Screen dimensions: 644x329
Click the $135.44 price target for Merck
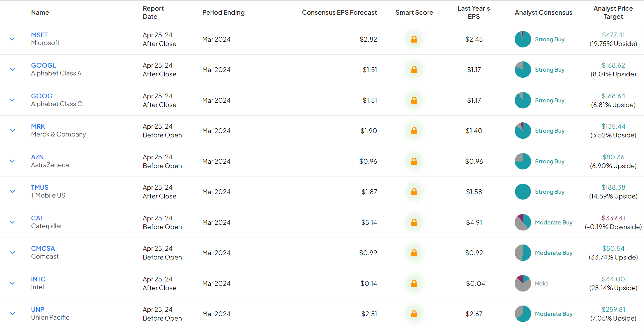613,126
